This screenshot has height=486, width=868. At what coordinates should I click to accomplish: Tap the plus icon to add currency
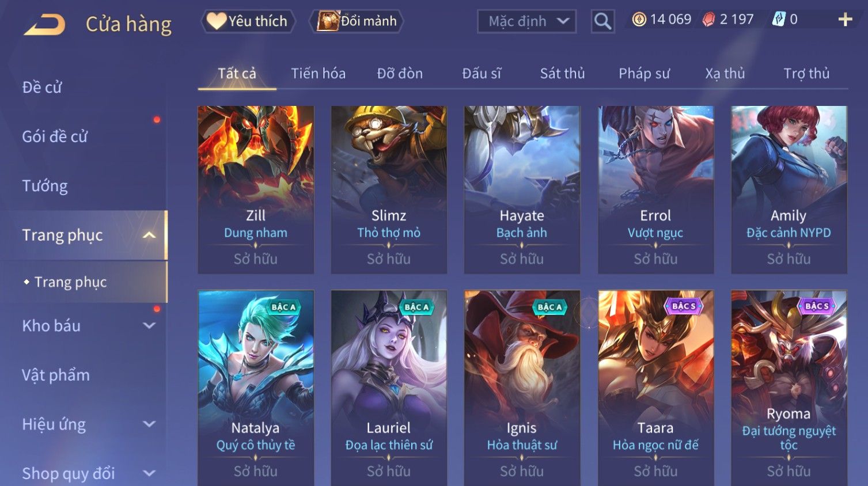click(845, 20)
